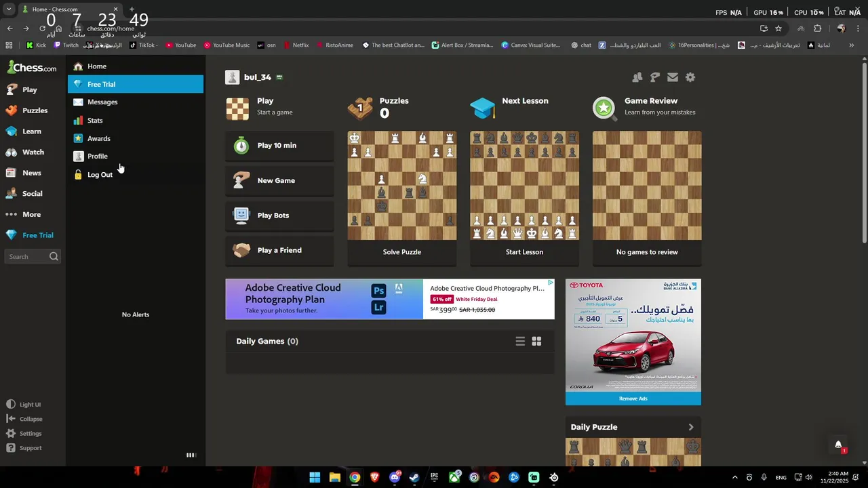Click the bul_34 username

click(x=258, y=77)
